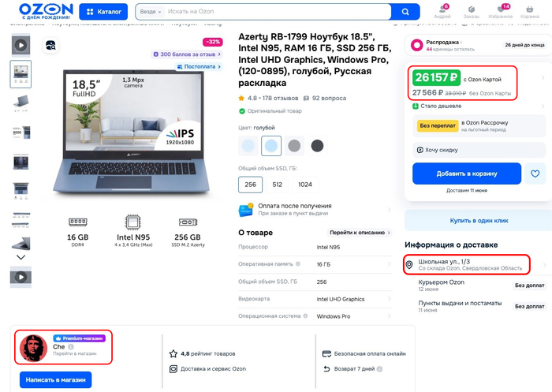Screen dimensions: 552x392
Task: Open Заказы orders icon
Action: point(471,11)
